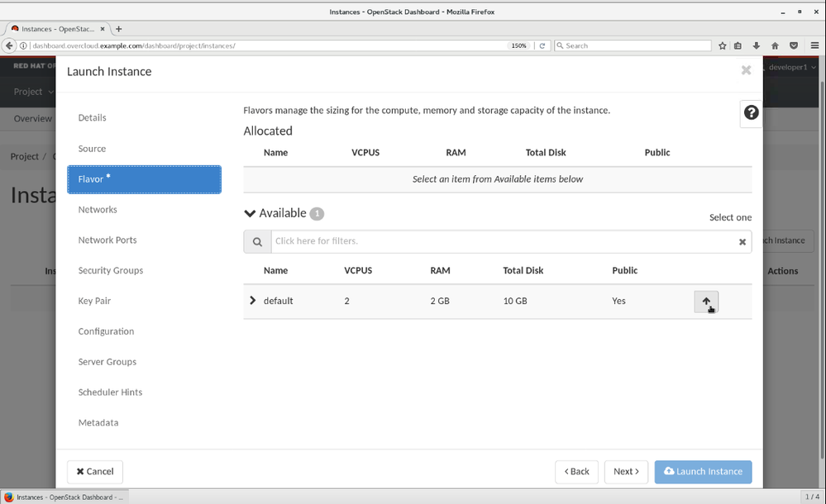Clear the flavor filter with X icon
The height and width of the screenshot is (504, 826).
pyautogui.click(x=742, y=242)
